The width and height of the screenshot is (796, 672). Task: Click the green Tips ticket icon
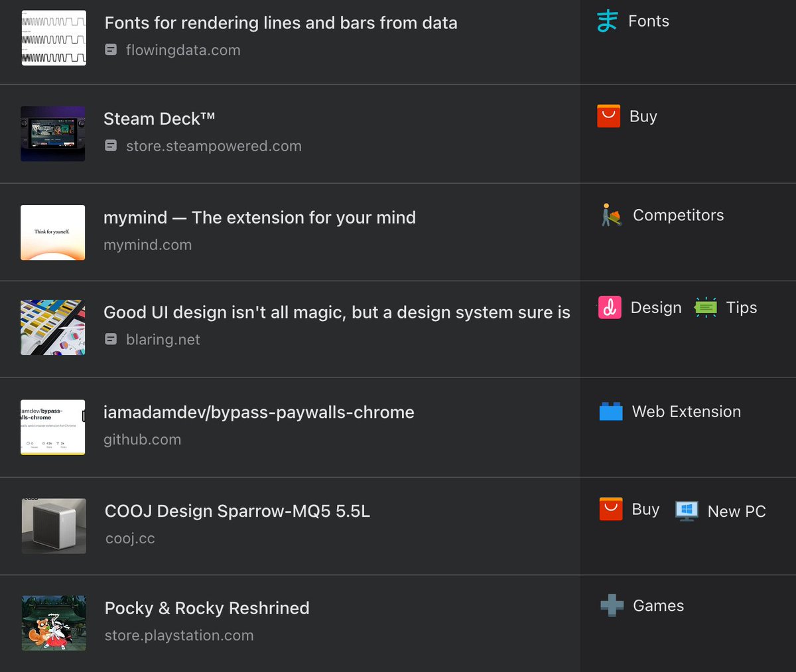tap(706, 308)
